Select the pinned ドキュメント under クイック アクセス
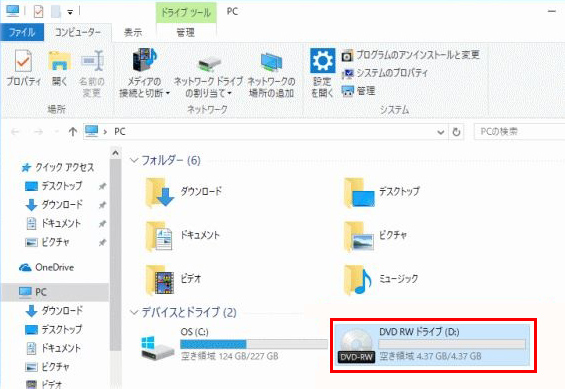Viewport: 565px width, 389px height. click(x=53, y=223)
